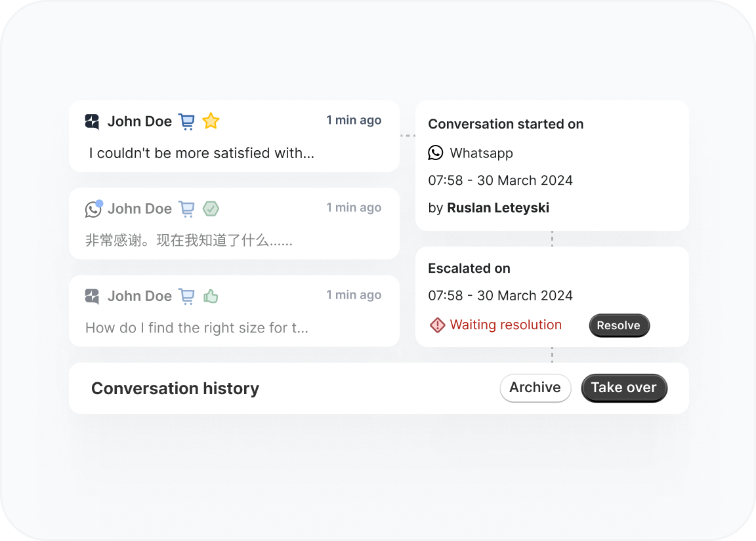
Task: Click the green thumbs-up icon
Action: pos(211,296)
